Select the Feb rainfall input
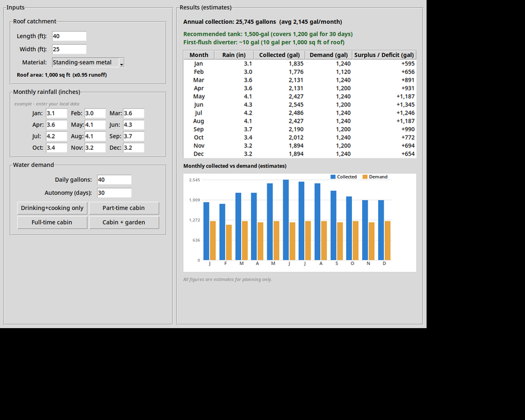 coord(95,113)
